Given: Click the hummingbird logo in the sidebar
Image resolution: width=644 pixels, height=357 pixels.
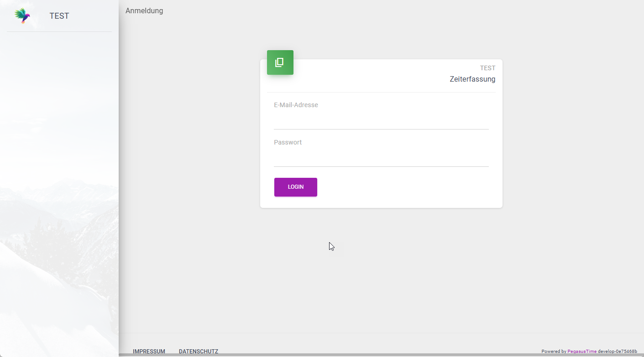Looking at the screenshot, I should pos(22,15).
